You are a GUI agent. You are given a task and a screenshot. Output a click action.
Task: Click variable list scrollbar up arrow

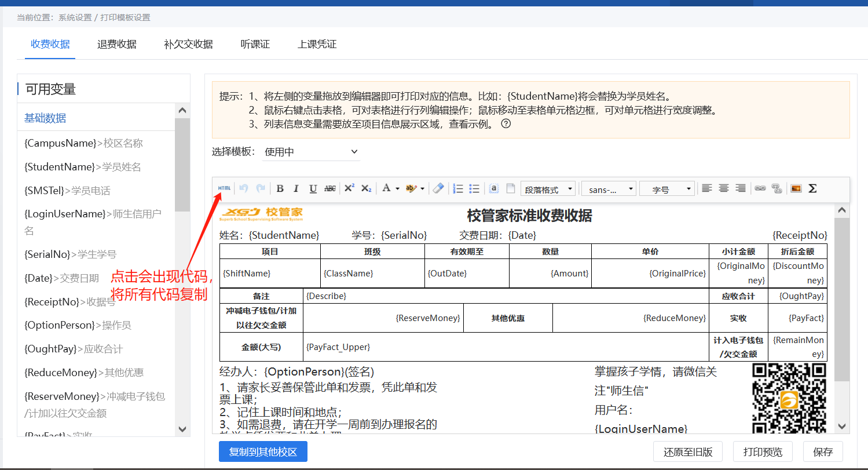182,110
